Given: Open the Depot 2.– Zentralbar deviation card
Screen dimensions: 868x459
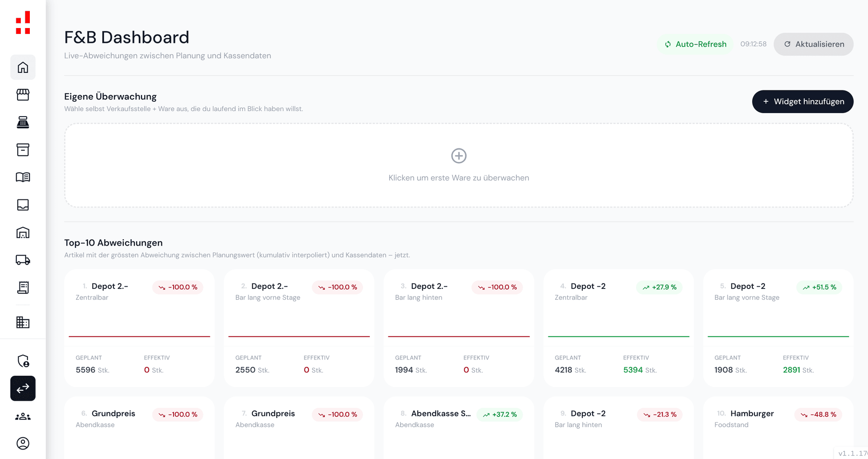Looking at the screenshot, I should click(139, 327).
